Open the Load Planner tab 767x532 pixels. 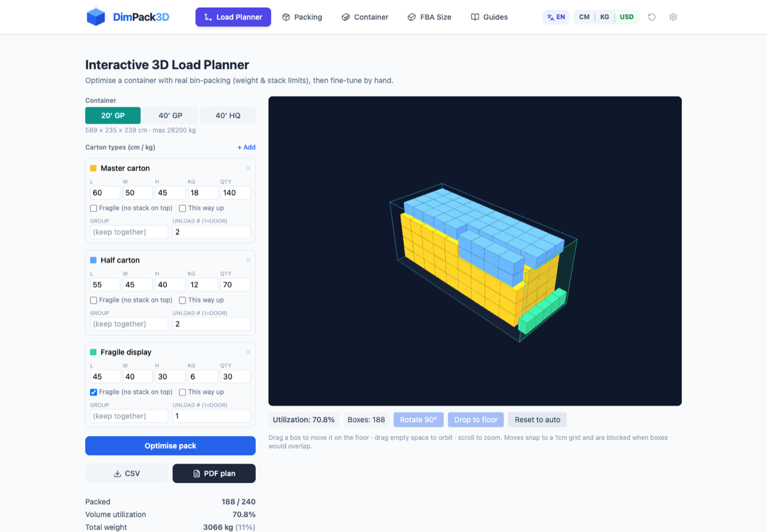point(233,17)
